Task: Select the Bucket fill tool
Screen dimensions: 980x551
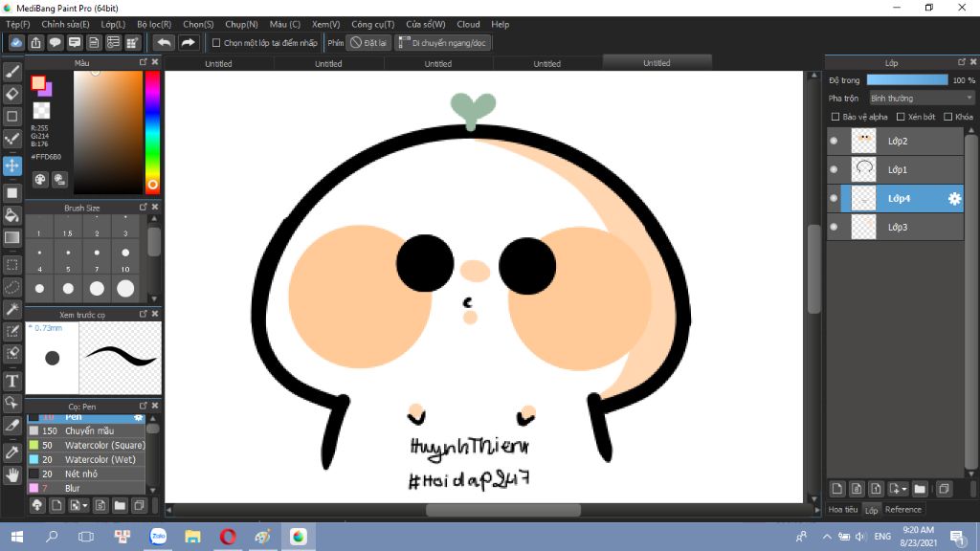Action: coord(11,215)
